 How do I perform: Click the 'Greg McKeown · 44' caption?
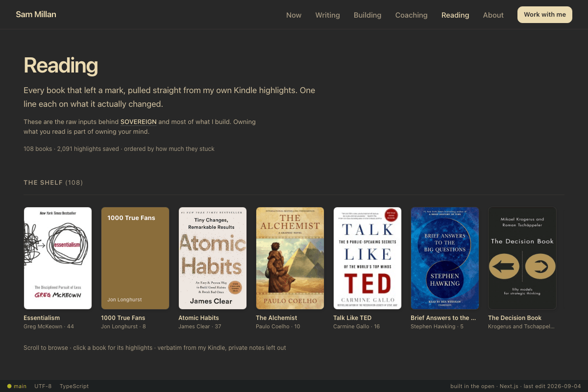(49, 326)
